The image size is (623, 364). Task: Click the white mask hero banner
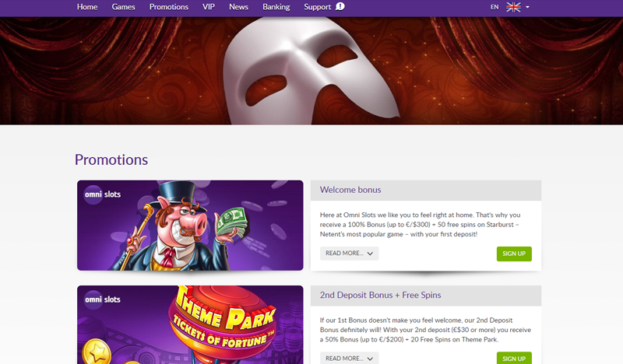[x=311, y=70]
